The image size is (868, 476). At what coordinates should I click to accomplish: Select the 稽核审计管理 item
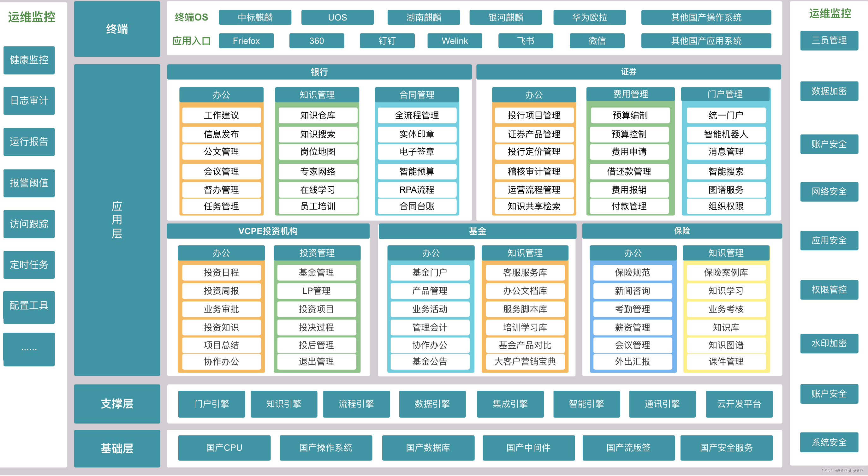coord(534,172)
